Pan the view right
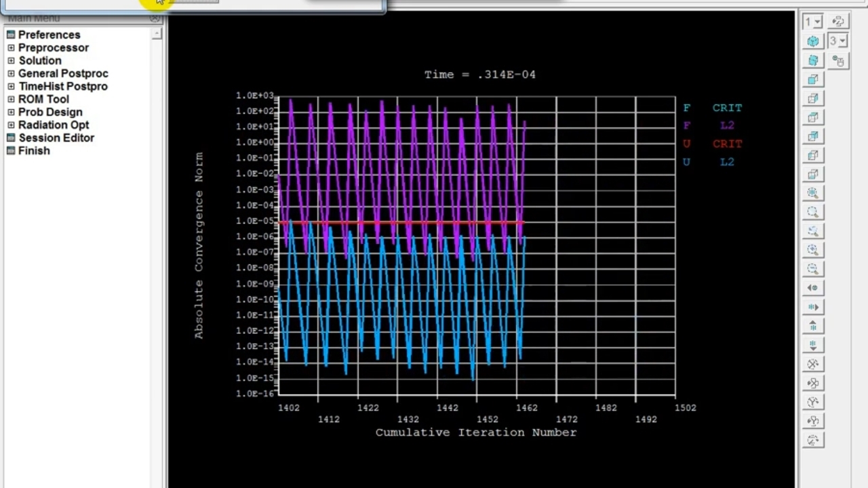Viewport: 868px width, 488px height. pyautogui.click(x=812, y=307)
